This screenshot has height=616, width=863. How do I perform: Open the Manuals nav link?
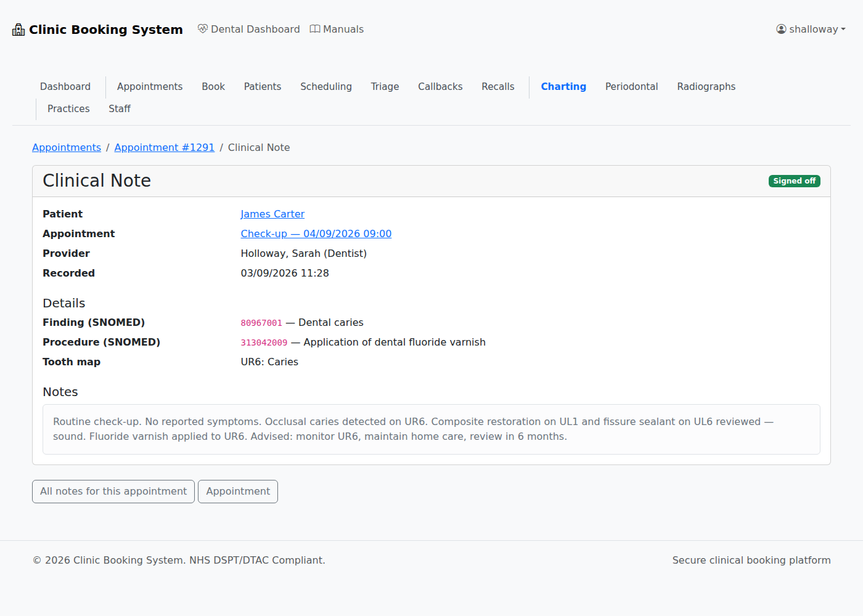point(337,29)
